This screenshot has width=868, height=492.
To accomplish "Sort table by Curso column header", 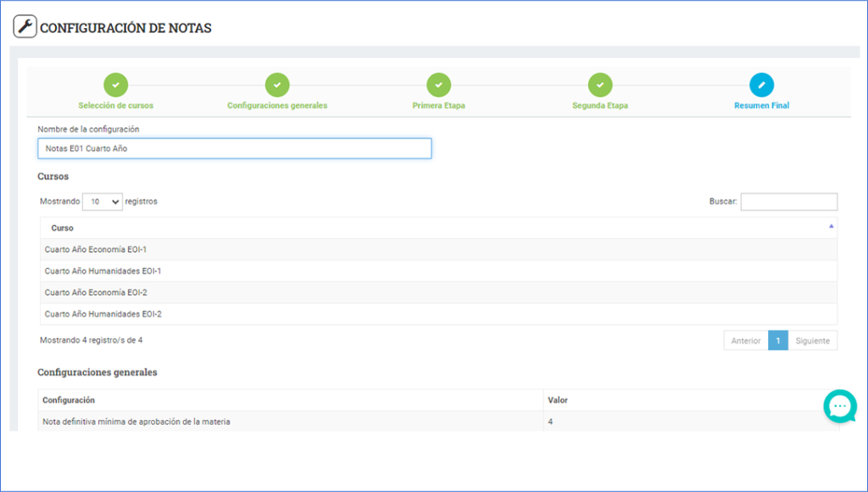I will pyautogui.click(x=63, y=228).
